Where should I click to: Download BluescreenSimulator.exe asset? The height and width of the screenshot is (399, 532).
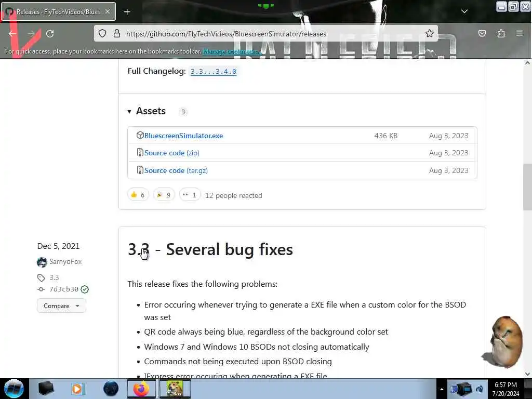click(x=183, y=136)
